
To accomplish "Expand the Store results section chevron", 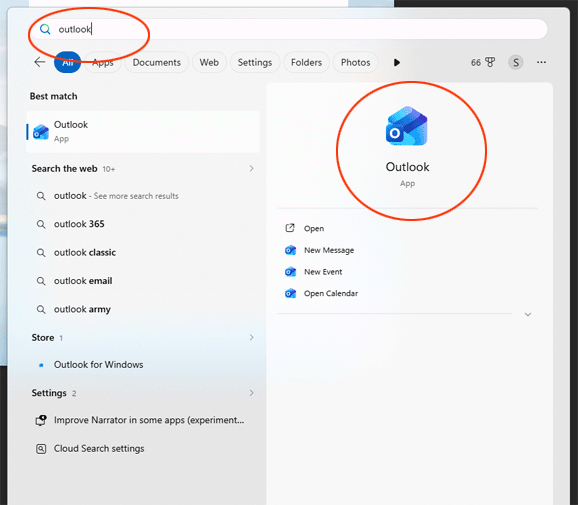I will click(x=251, y=337).
